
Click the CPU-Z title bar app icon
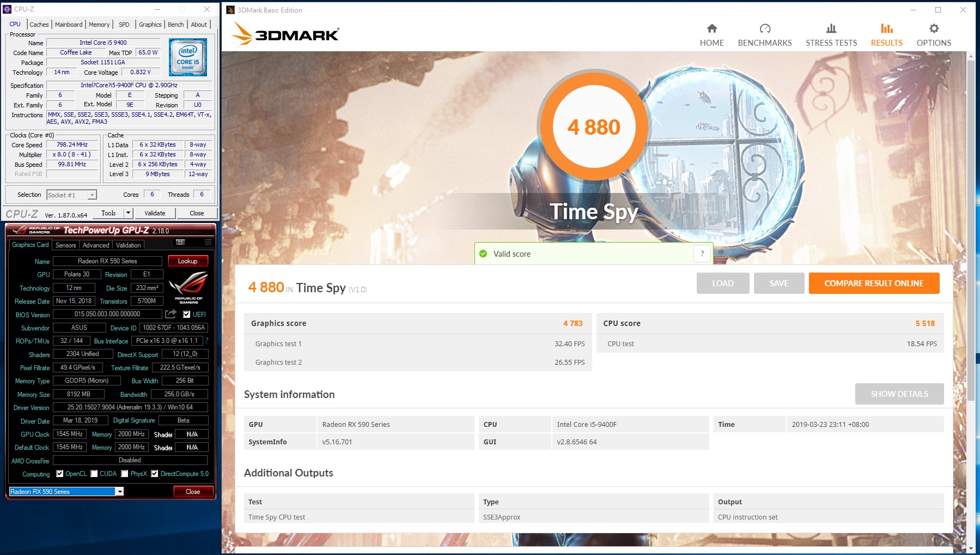tap(8, 9)
